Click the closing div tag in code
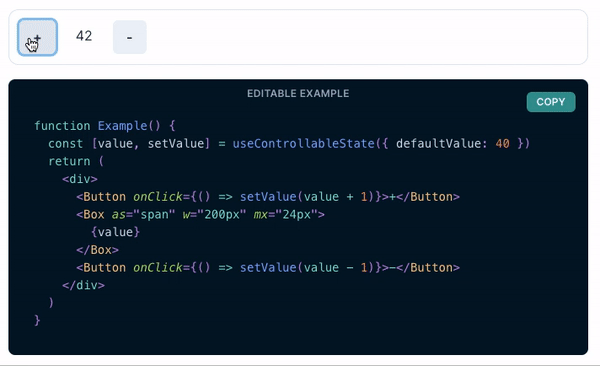Image resolution: width=600 pixels, height=366 pixels. pos(83,285)
